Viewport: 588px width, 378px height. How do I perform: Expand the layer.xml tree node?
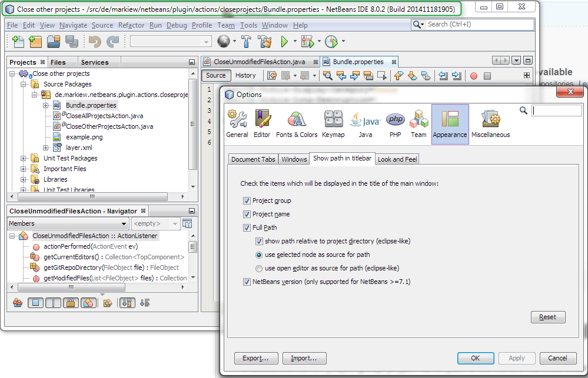click(x=46, y=148)
